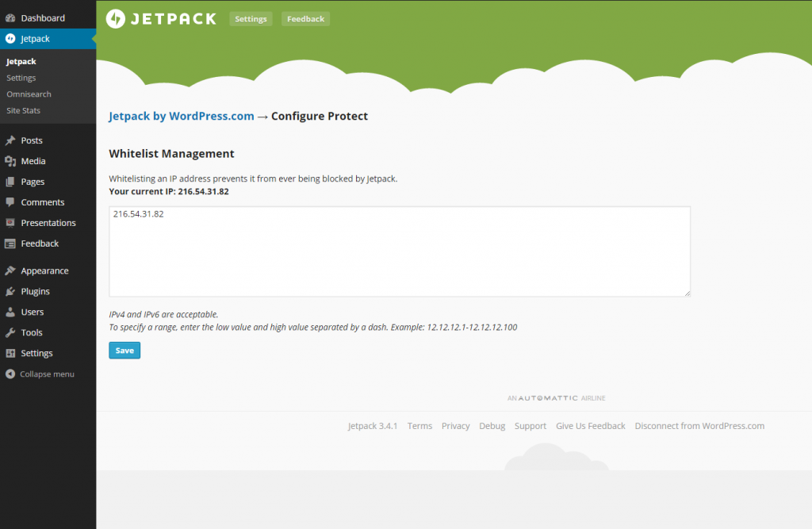
Task: Click the Posts pushpin icon
Action: click(10, 140)
